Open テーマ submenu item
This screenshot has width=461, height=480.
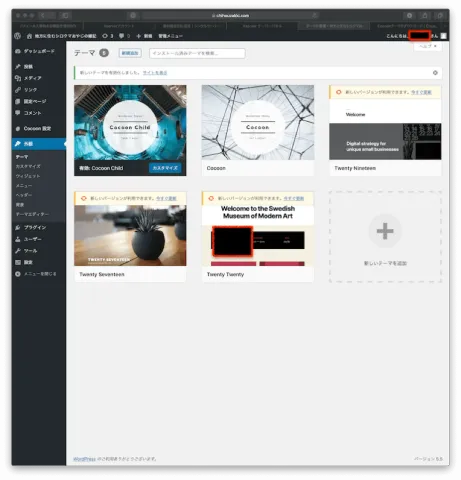pos(22,157)
